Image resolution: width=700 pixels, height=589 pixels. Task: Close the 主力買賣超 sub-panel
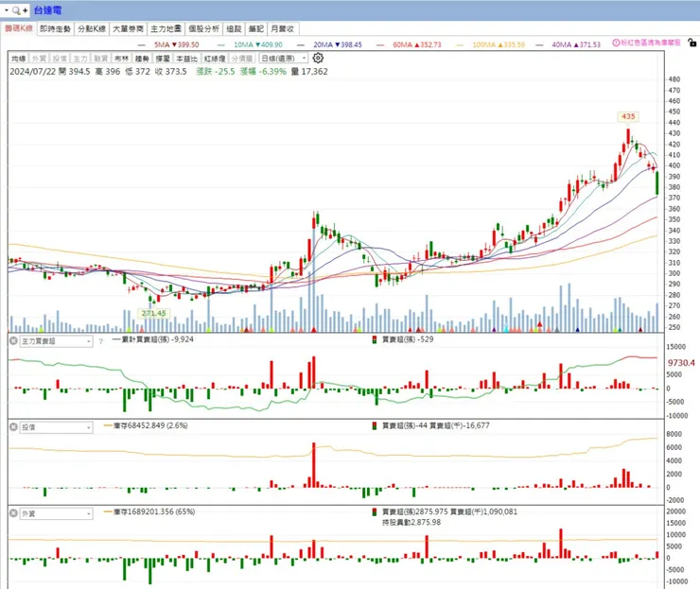pos(13,341)
